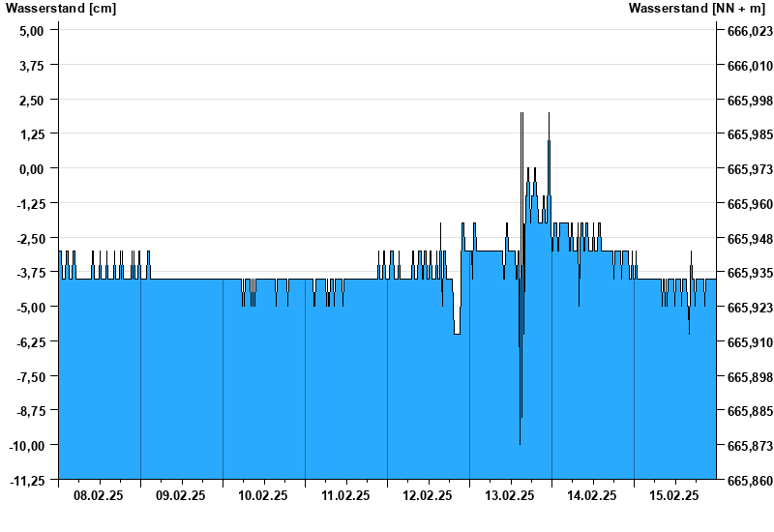Screen dimensions: 774x532
Task: Select the -5,00 value on left axis
Action: click(x=30, y=308)
